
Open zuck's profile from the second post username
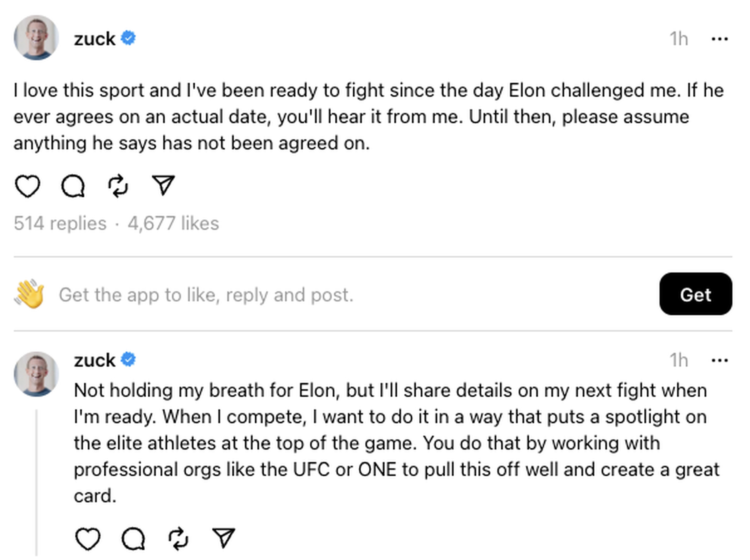click(95, 360)
